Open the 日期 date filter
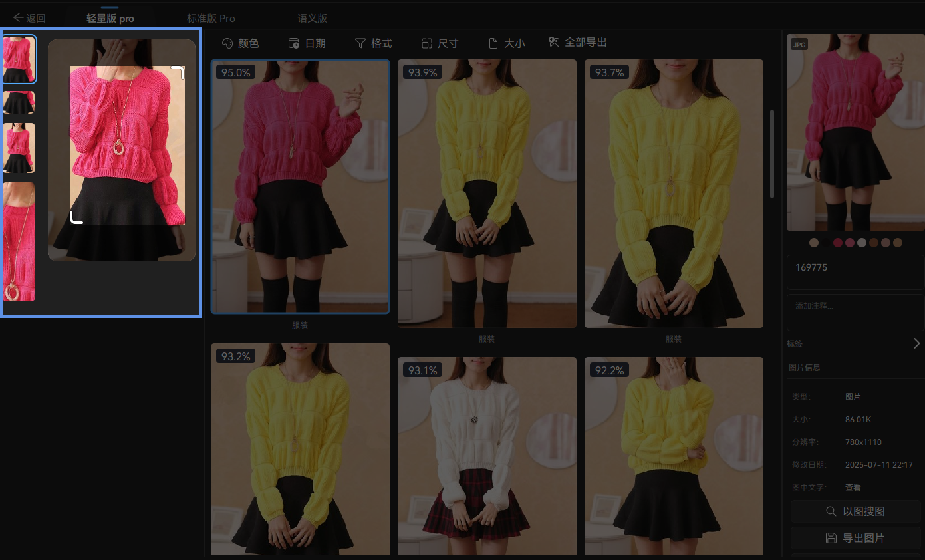Viewport: 925px width, 560px height. pos(307,43)
